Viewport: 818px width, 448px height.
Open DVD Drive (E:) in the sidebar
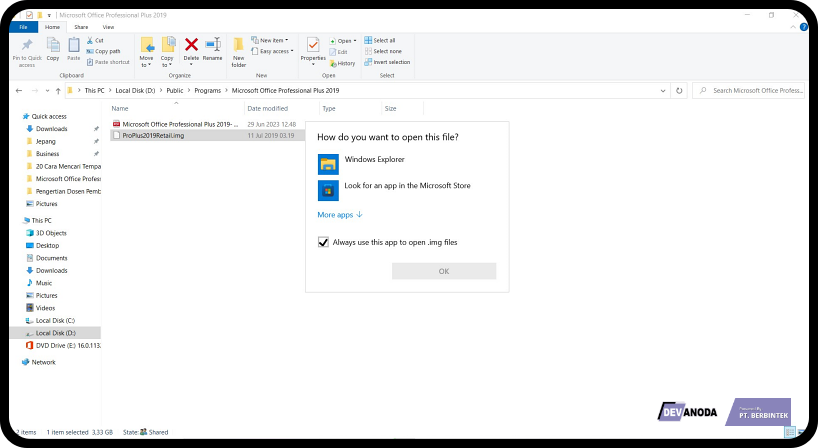click(68, 346)
